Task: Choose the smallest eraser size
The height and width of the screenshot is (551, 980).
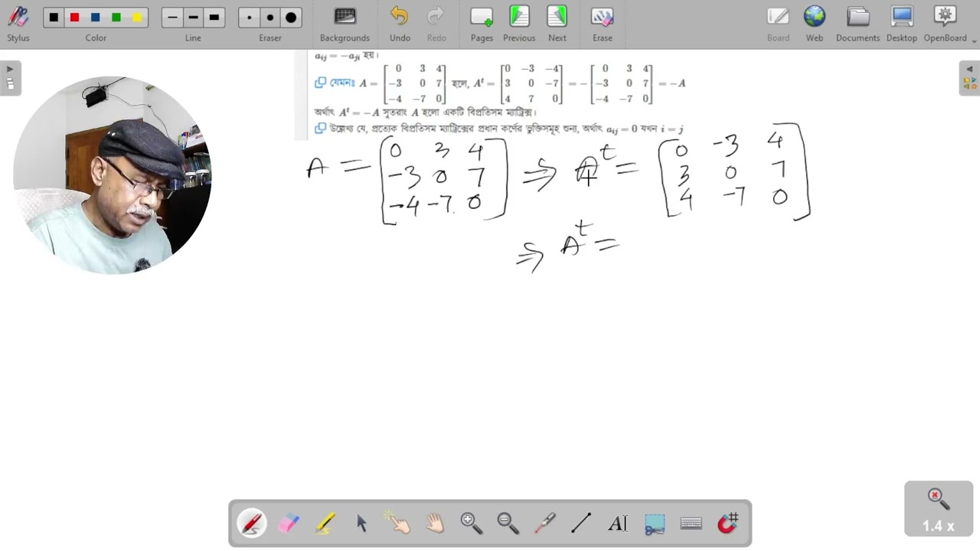Action: [250, 18]
